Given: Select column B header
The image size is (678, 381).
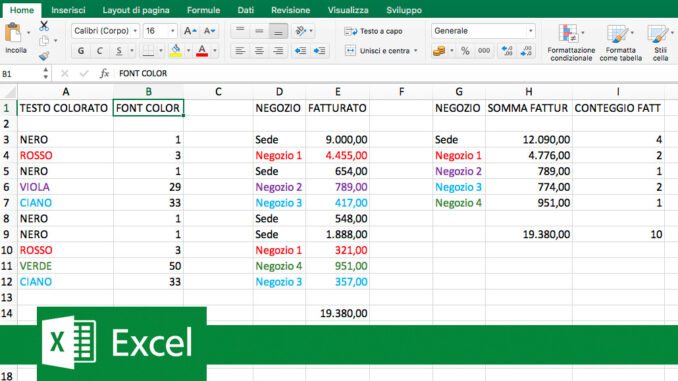Looking at the screenshot, I should click(x=148, y=92).
